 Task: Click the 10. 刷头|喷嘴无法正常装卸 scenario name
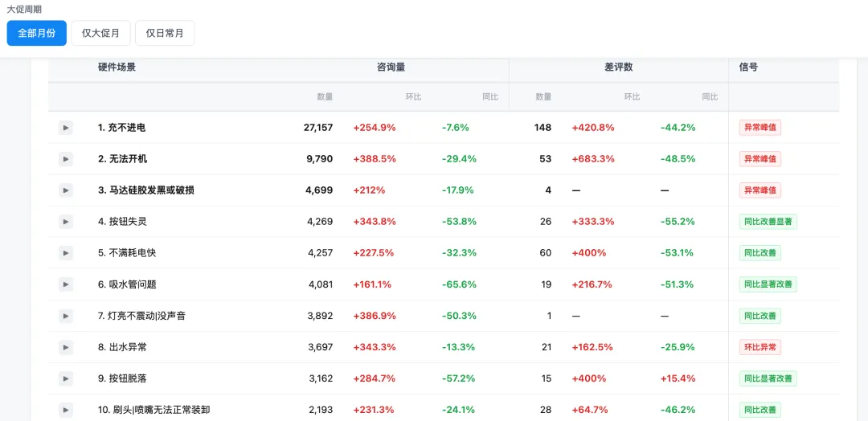[x=154, y=411]
